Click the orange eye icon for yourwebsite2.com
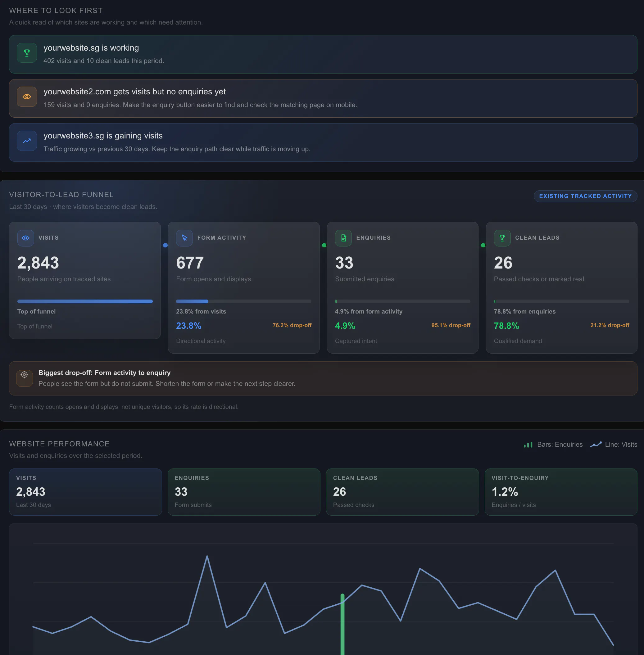The image size is (644, 655). coord(27,97)
